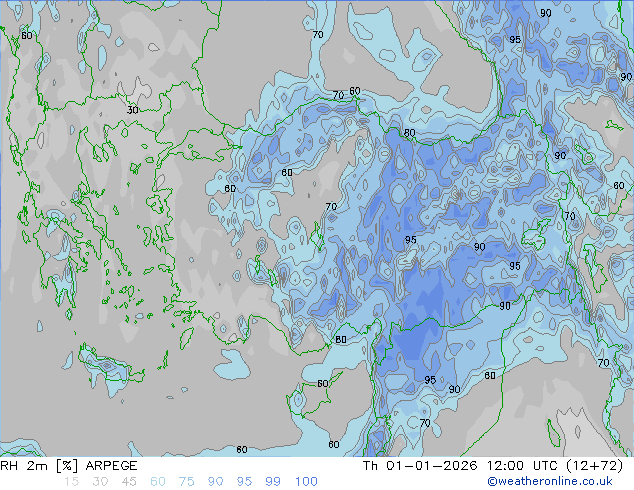Click the legend value 30
Viewport: 634px width, 490px height.
pos(100,482)
